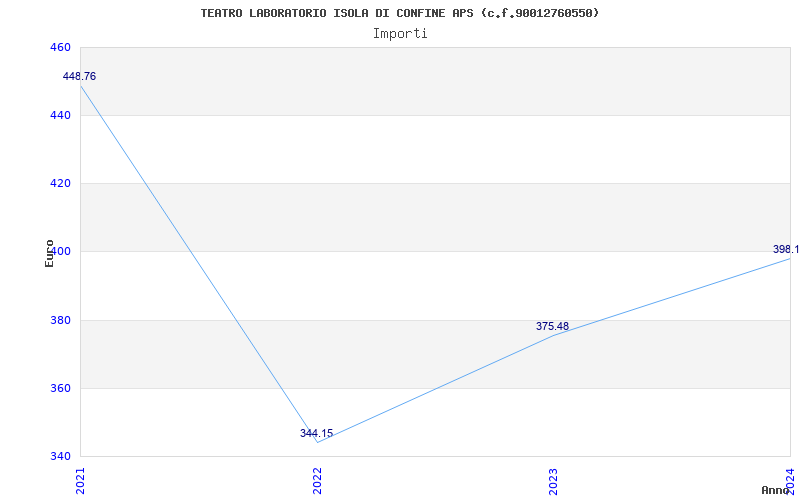Click the chart title 'TEATRO LABORATORIO ISOLA DI CONFINE APS'

coord(337,13)
